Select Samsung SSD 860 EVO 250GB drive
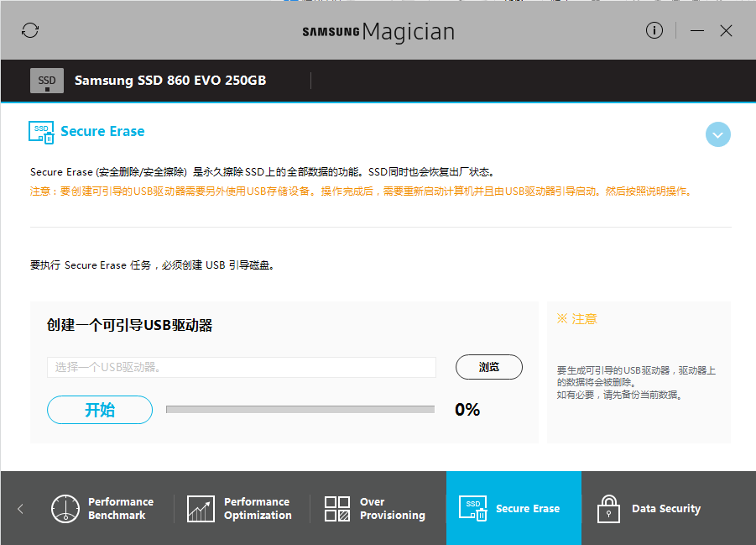The image size is (756, 545). [x=170, y=81]
